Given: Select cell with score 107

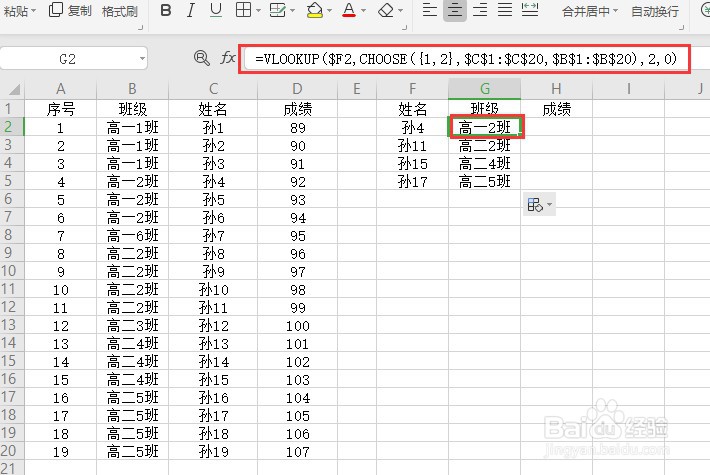Looking at the screenshot, I should point(297,451).
